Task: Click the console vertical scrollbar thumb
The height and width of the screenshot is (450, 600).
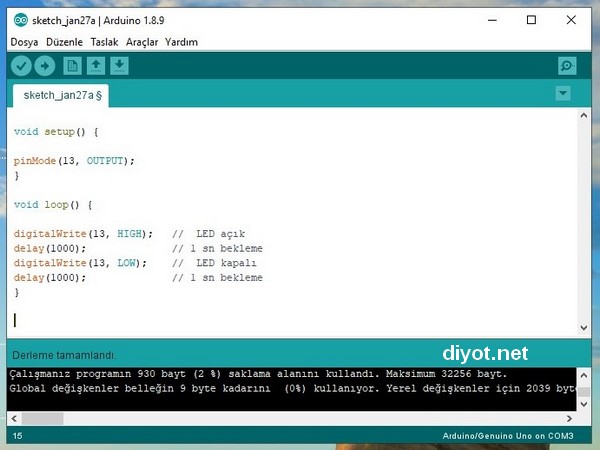Action: click(x=584, y=392)
